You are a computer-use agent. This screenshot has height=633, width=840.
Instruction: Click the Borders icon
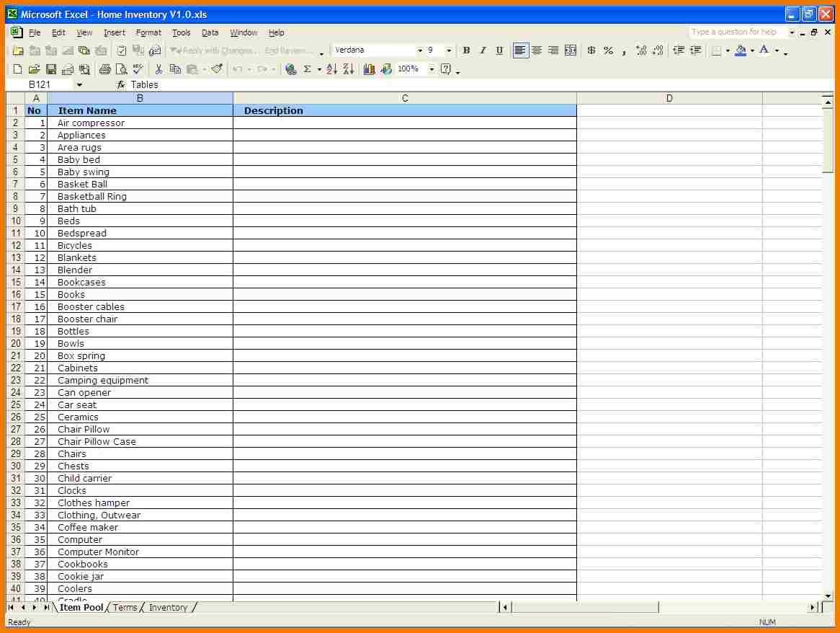pyautogui.click(x=715, y=50)
